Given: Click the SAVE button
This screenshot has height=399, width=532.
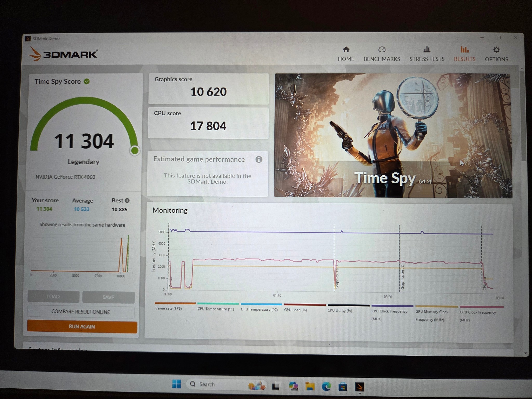Looking at the screenshot, I should pos(108,297).
